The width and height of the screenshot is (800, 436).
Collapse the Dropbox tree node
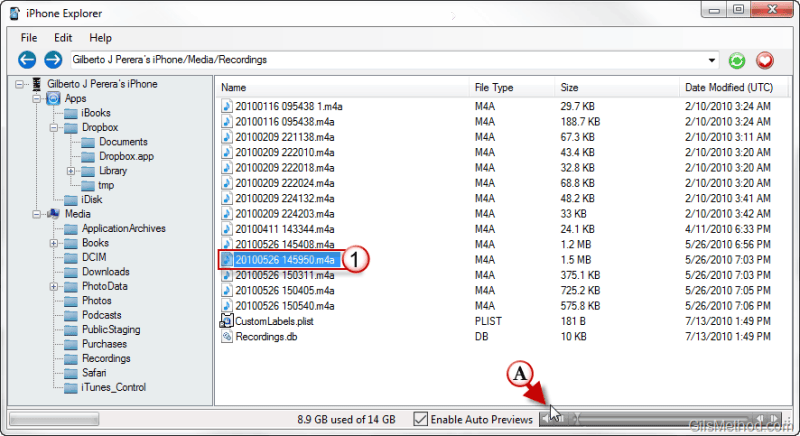click(x=54, y=127)
